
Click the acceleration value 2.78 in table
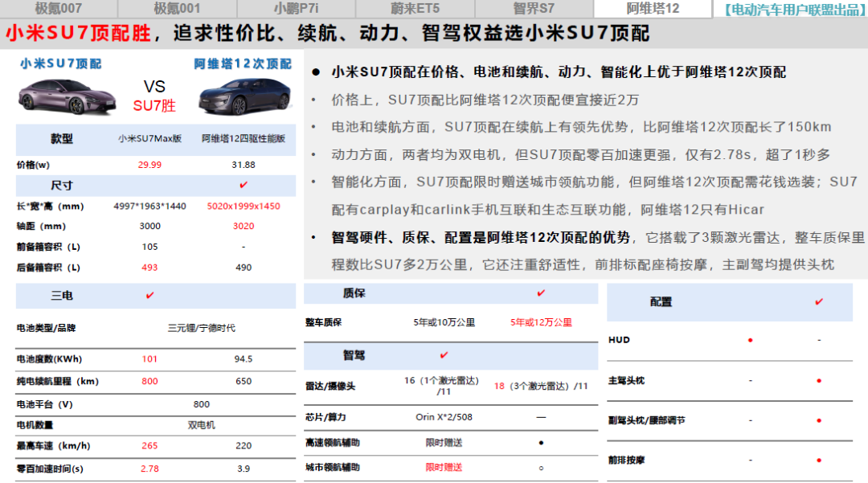click(x=150, y=469)
